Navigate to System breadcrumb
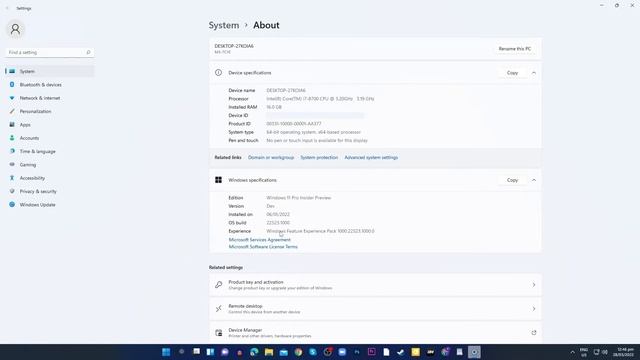The image size is (640, 360). (x=224, y=25)
